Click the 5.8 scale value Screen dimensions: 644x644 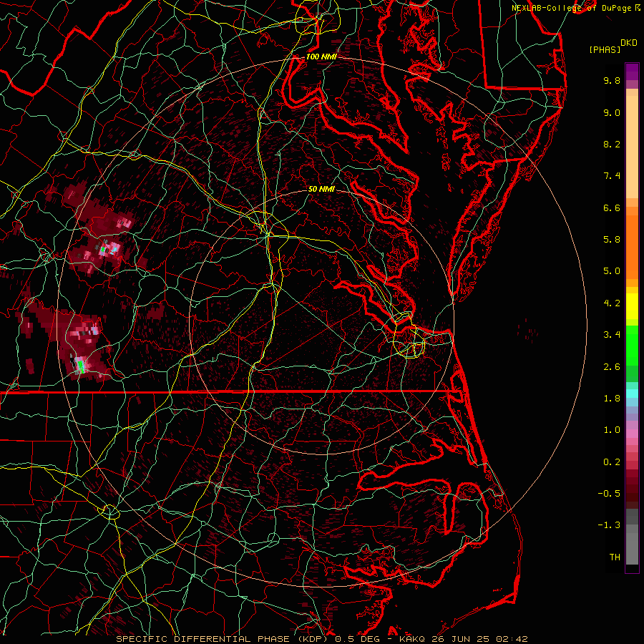pos(612,240)
